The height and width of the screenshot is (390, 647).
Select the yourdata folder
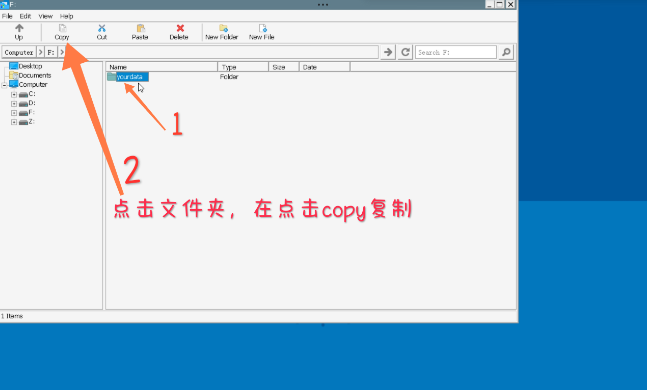point(129,77)
